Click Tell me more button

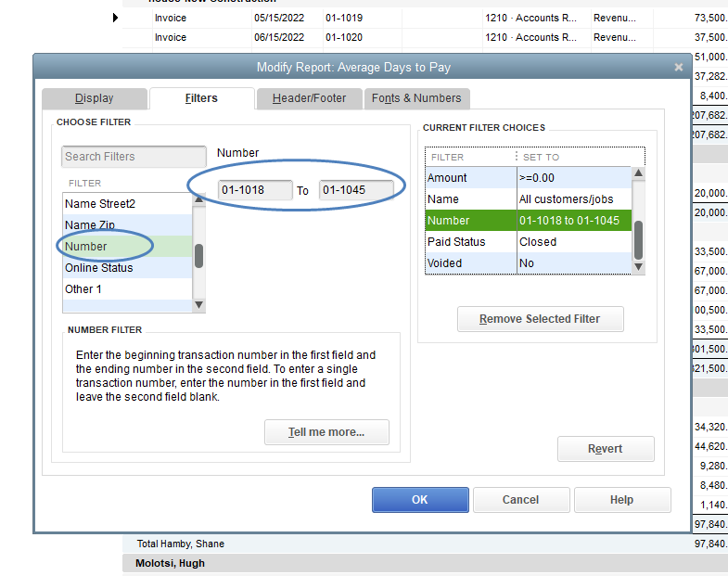[326, 432]
